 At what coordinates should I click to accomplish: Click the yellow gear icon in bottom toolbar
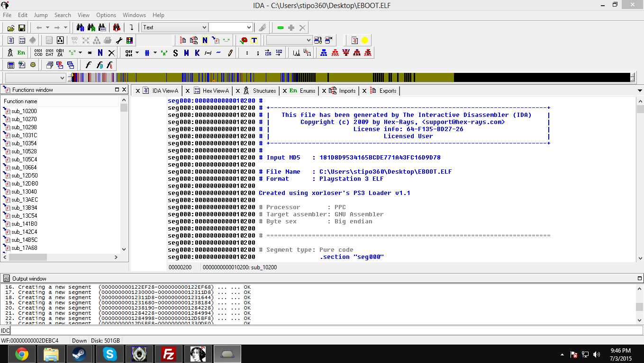(x=33, y=65)
